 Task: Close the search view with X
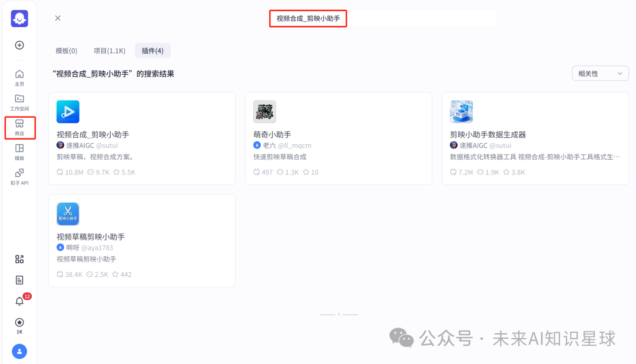pos(58,18)
